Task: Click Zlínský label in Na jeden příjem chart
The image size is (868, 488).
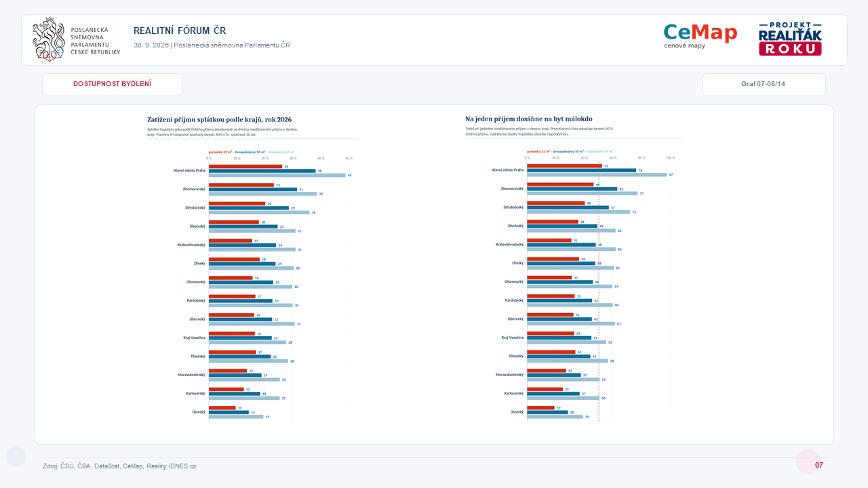Action: [517, 262]
